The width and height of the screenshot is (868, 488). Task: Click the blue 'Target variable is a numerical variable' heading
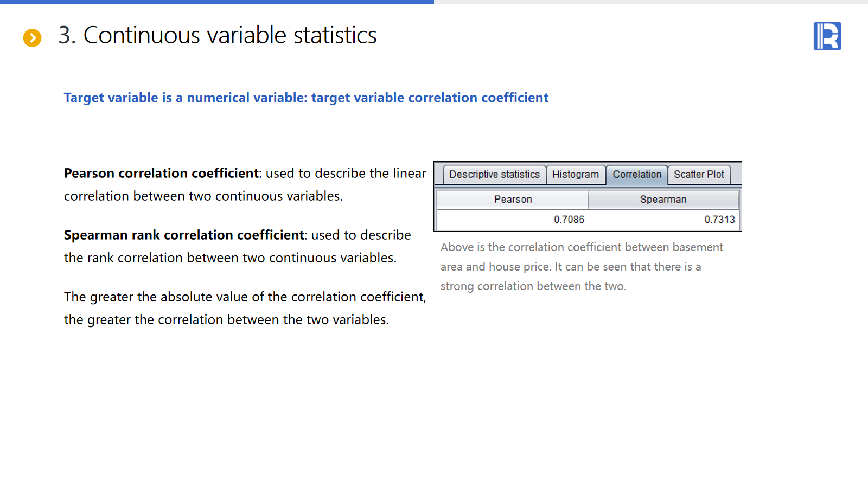[306, 98]
